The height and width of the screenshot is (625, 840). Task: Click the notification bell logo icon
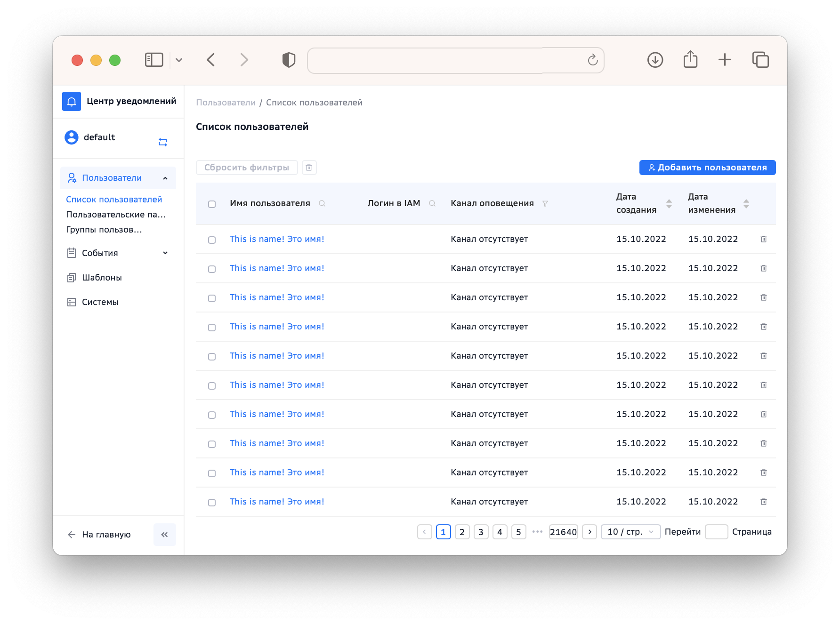pyautogui.click(x=72, y=101)
